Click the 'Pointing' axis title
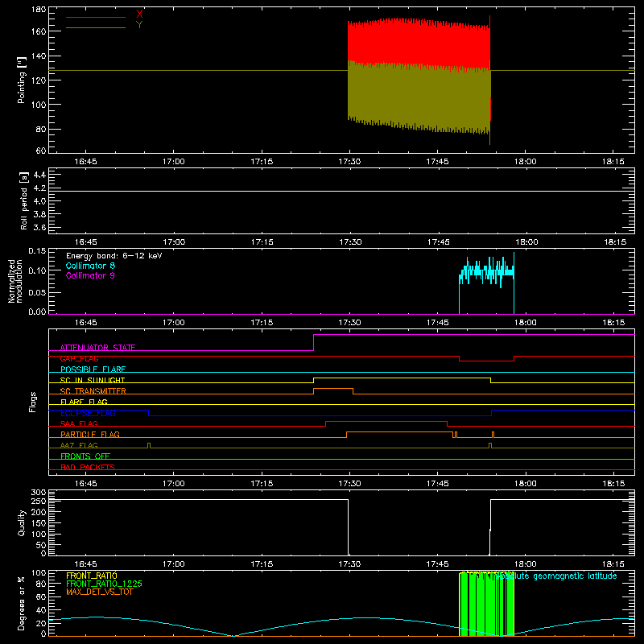This screenshot has width=644, height=644. 22,80
